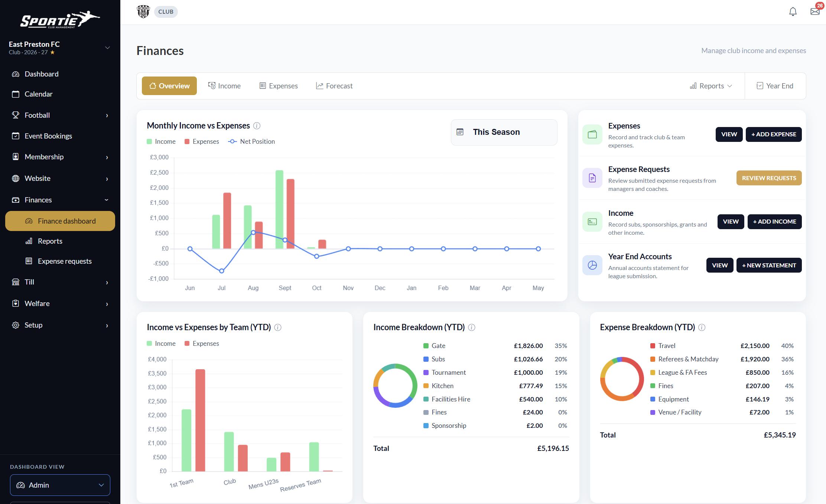Viewport: 826px width, 504px height.
Task: Open Calendar from the sidebar
Action: pos(60,94)
